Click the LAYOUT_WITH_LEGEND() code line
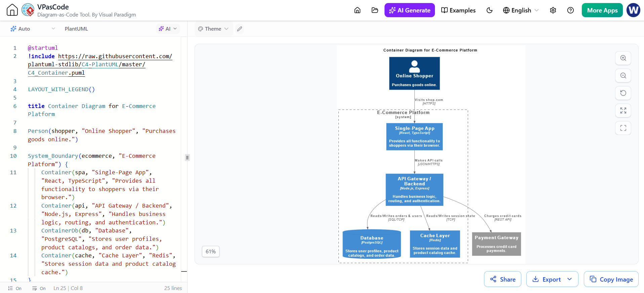644x293 pixels. coord(61,89)
